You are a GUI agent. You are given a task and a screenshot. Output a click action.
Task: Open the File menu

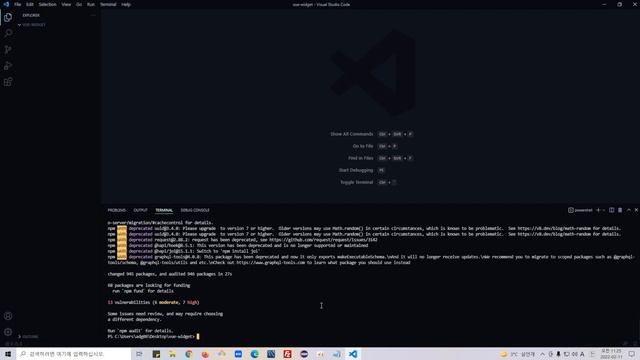click(x=18, y=4)
